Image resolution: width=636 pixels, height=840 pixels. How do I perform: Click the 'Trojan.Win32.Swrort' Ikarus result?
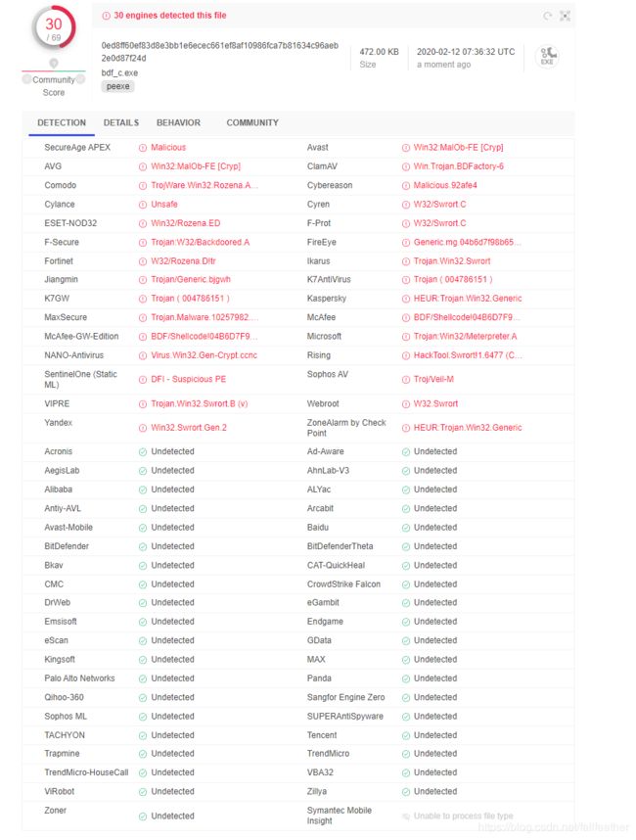(x=452, y=260)
